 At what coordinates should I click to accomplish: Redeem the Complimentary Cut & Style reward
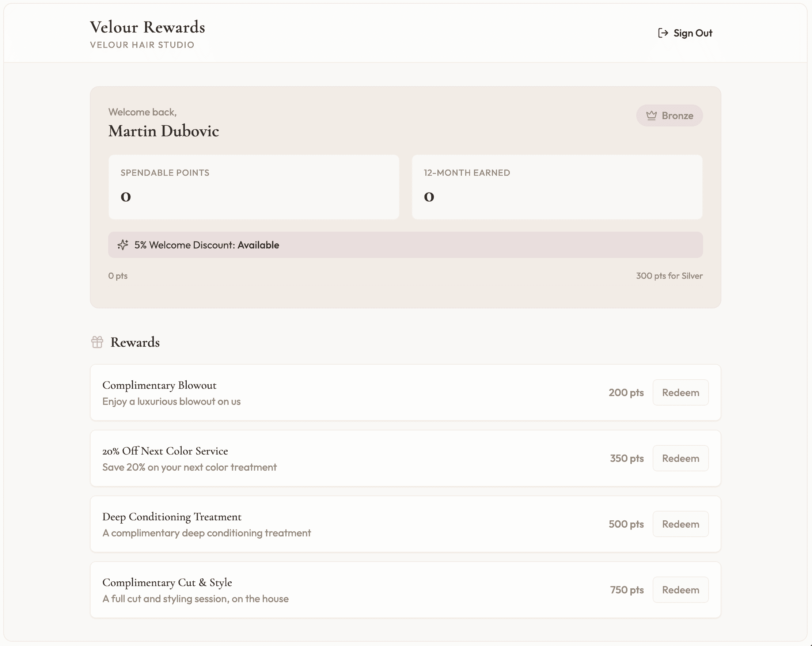[x=680, y=589]
